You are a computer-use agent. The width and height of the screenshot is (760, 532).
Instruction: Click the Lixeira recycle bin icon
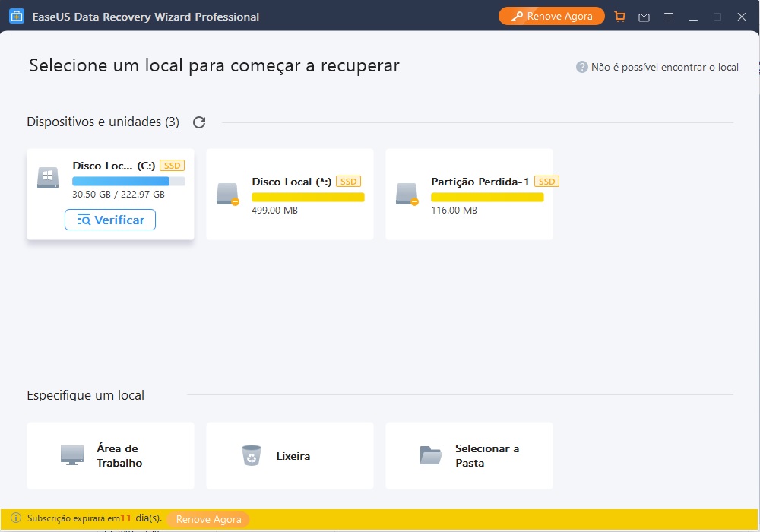point(252,455)
